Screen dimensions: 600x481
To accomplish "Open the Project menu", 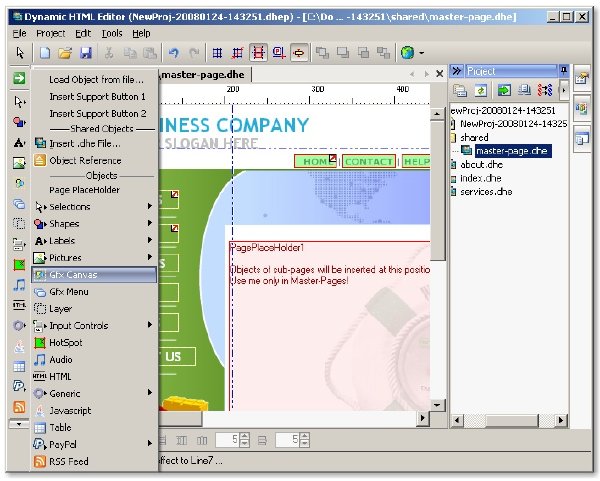I will [x=51, y=34].
